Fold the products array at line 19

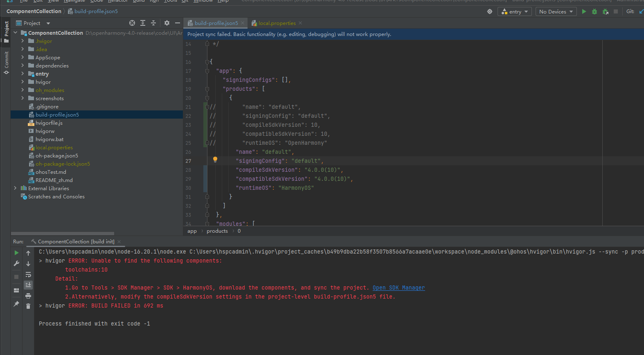[x=207, y=89]
